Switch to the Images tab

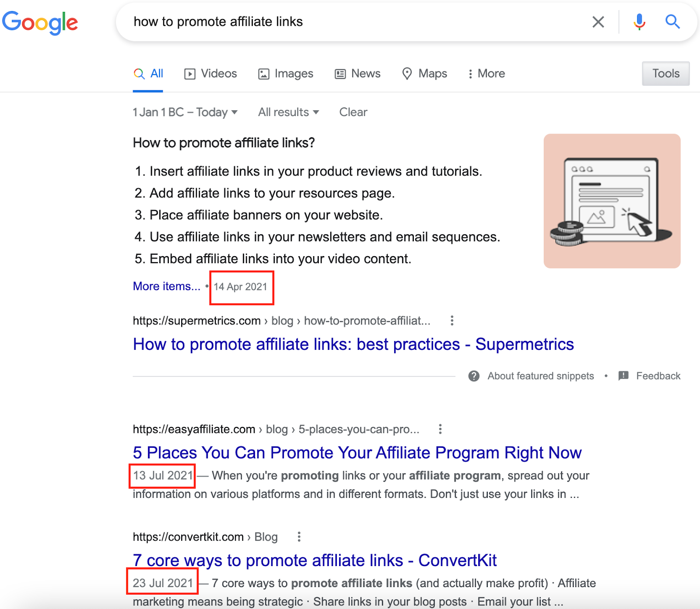(286, 74)
